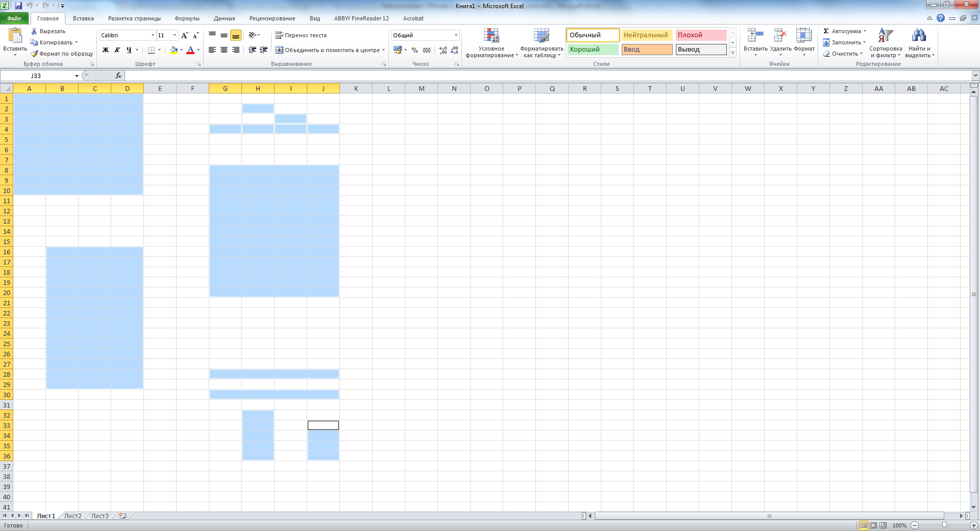Click the Accounting Number Format icon

398,50
